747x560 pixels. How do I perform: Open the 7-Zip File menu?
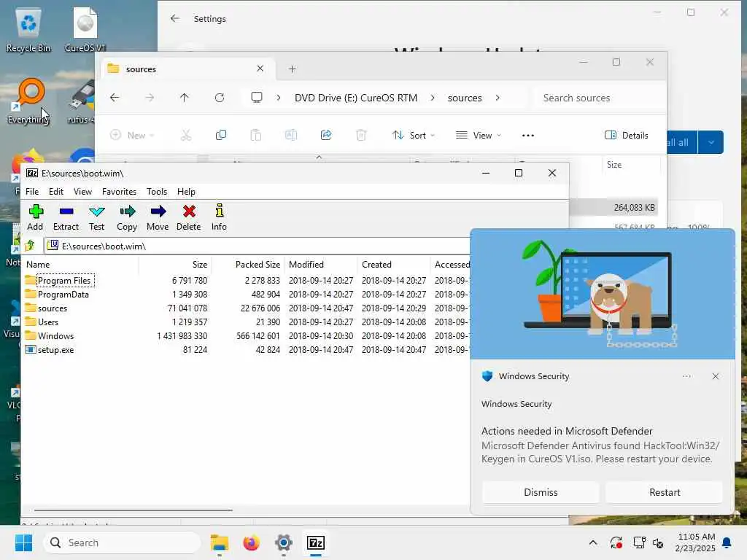[x=32, y=192]
